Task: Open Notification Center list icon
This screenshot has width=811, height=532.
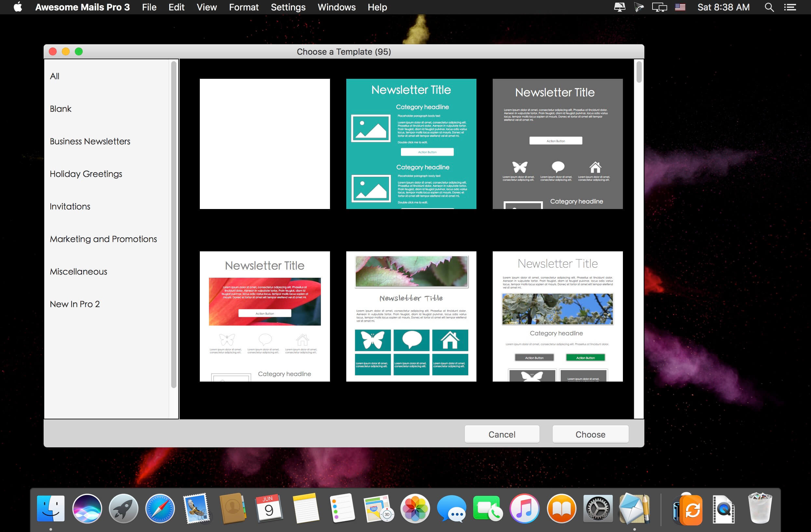Action: point(790,7)
